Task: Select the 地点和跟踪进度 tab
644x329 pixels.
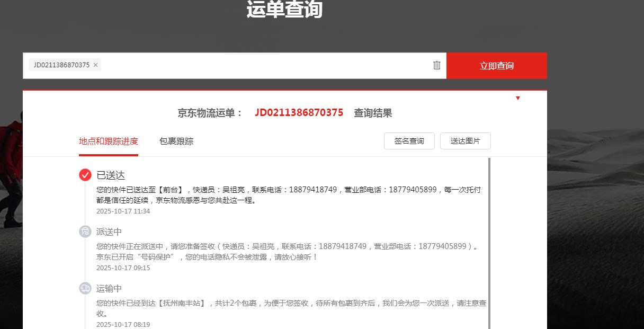Action: coord(108,141)
